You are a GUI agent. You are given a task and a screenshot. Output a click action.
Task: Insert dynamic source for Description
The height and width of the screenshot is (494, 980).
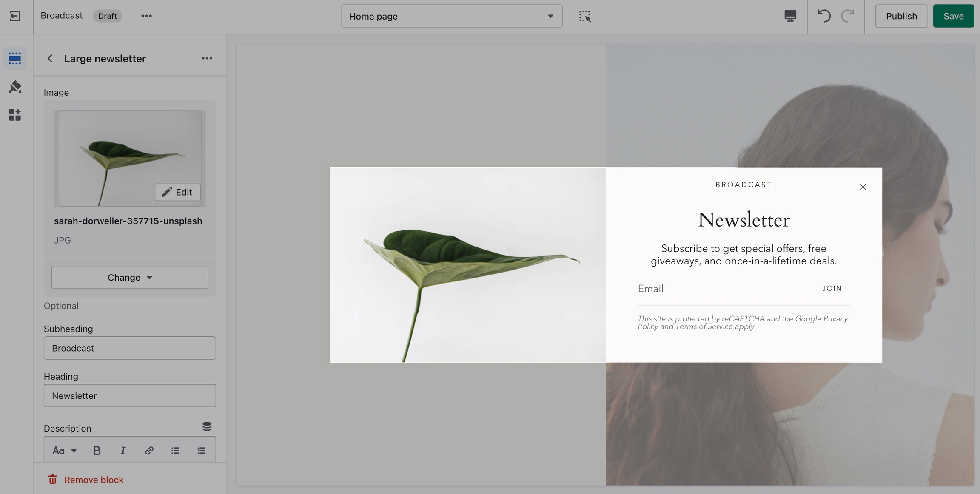pos(207,426)
